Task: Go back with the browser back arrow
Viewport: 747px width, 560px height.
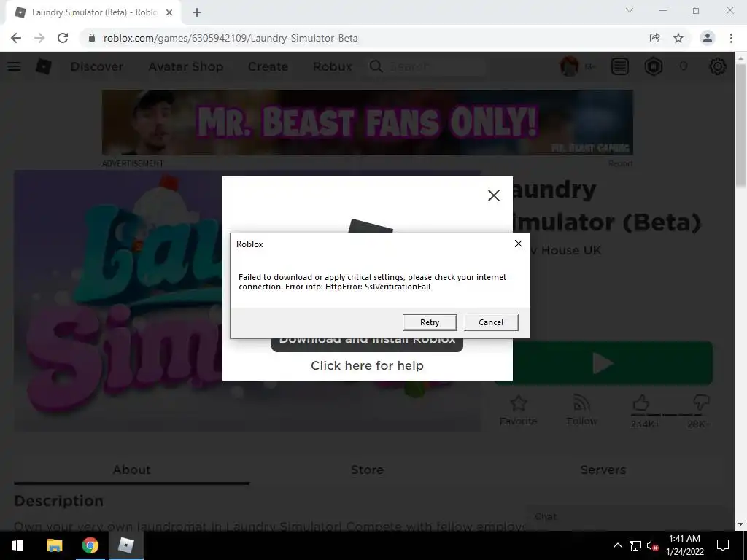Action: click(16, 38)
